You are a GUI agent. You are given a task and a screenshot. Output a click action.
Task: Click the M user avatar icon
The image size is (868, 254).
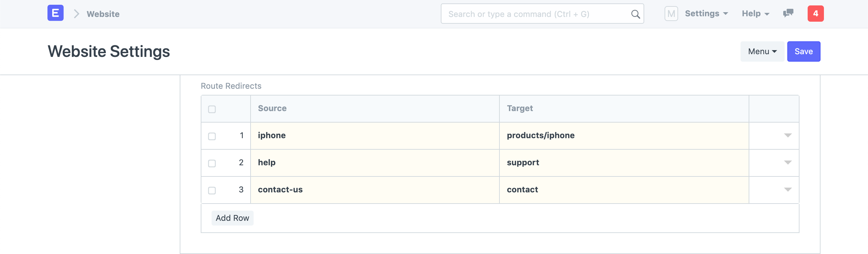pos(671,14)
